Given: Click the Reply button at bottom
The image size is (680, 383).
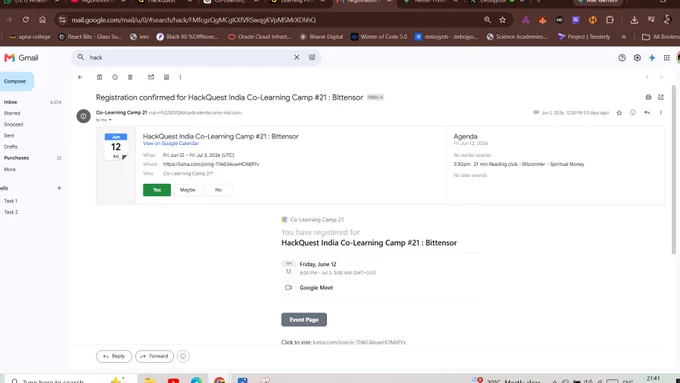Looking at the screenshot, I should 114,356.
